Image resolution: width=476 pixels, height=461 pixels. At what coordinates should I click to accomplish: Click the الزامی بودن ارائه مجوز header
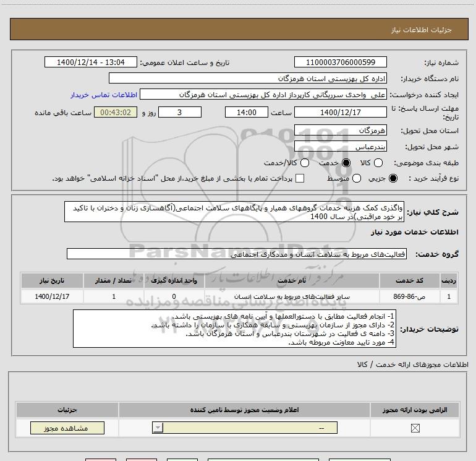pyautogui.click(x=415, y=410)
